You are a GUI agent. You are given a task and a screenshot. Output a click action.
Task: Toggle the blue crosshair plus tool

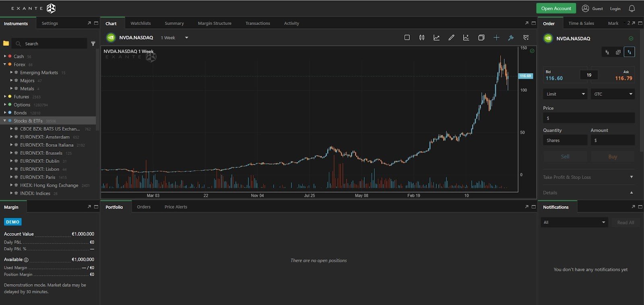[496, 37]
